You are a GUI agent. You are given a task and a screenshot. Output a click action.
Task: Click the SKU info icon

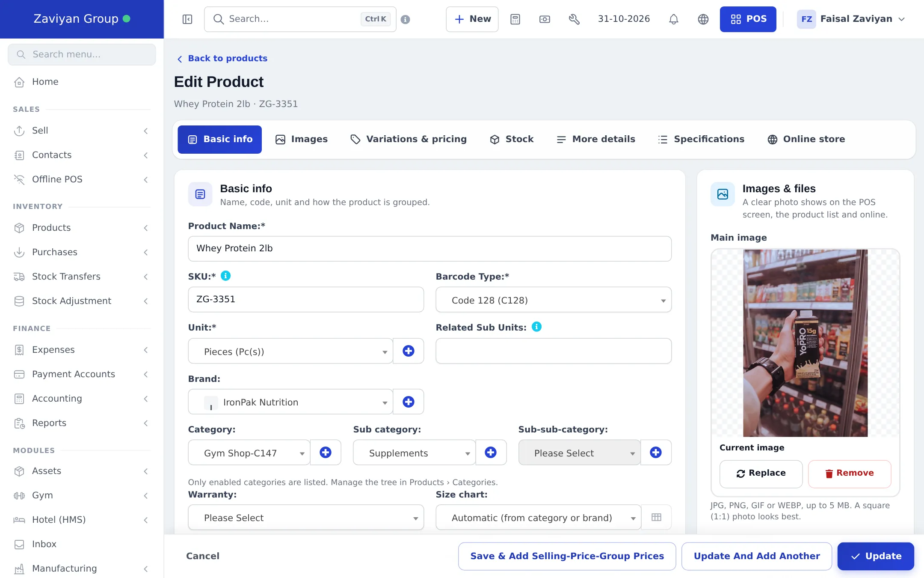click(225, 276)
